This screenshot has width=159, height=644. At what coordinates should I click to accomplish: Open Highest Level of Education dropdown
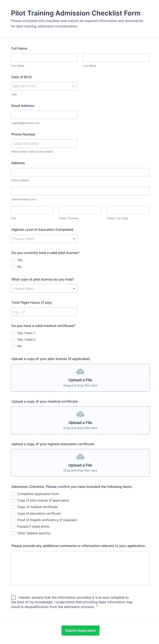coord(44,239)
